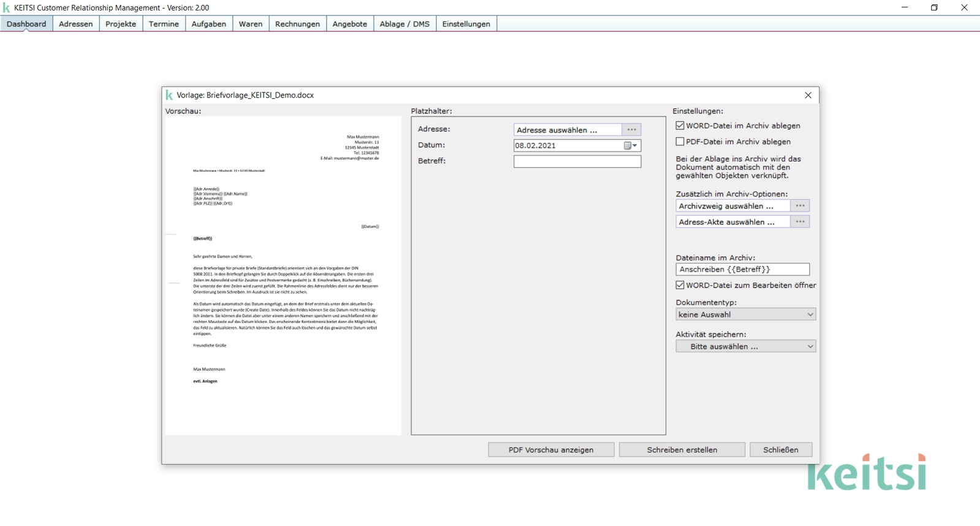Image resolution: width=980 pixels, height=526 pixels.
Task: Click the Schließen button
Action: click(x=780, y=450)
